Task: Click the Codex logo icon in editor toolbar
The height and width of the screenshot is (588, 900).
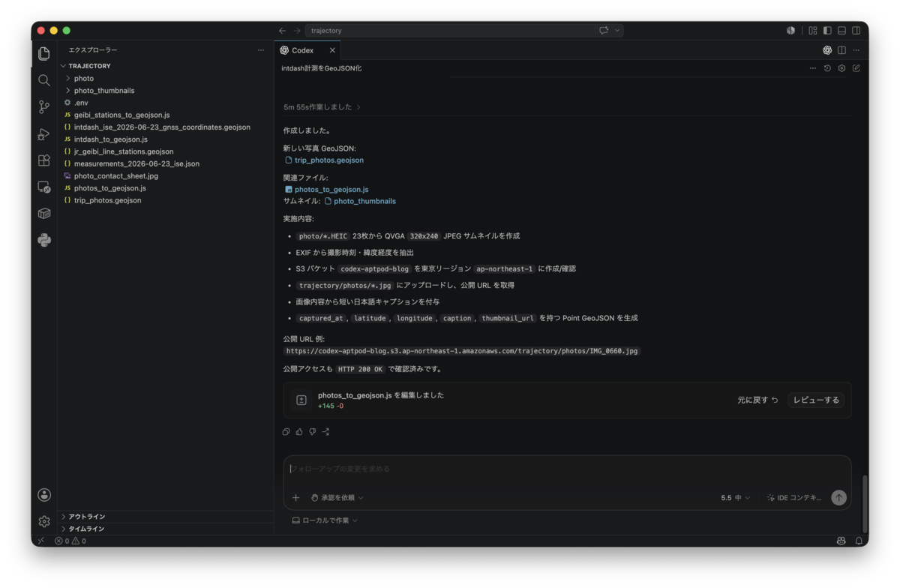Action: pyautogui.click(x=827, y=50)
